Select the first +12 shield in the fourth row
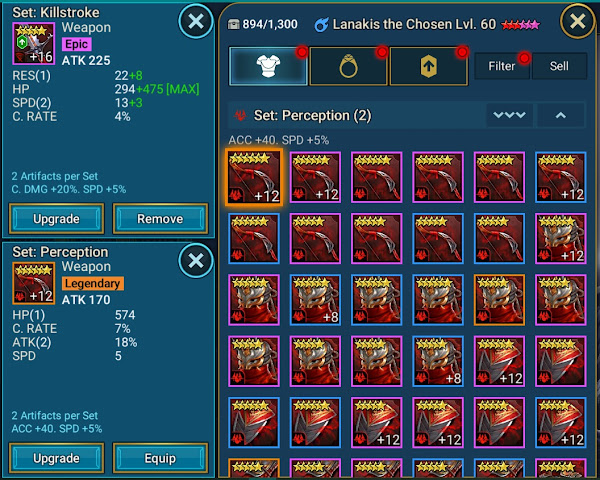Viewport: 600px width, 480px height. pyautogui.click(x=499, y=361)
